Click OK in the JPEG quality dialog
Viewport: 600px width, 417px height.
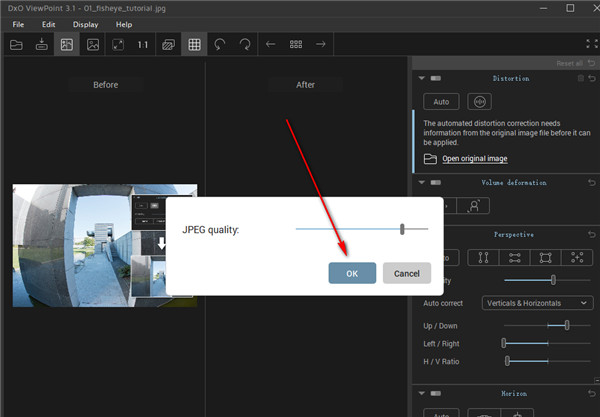(x=352, y=273)
